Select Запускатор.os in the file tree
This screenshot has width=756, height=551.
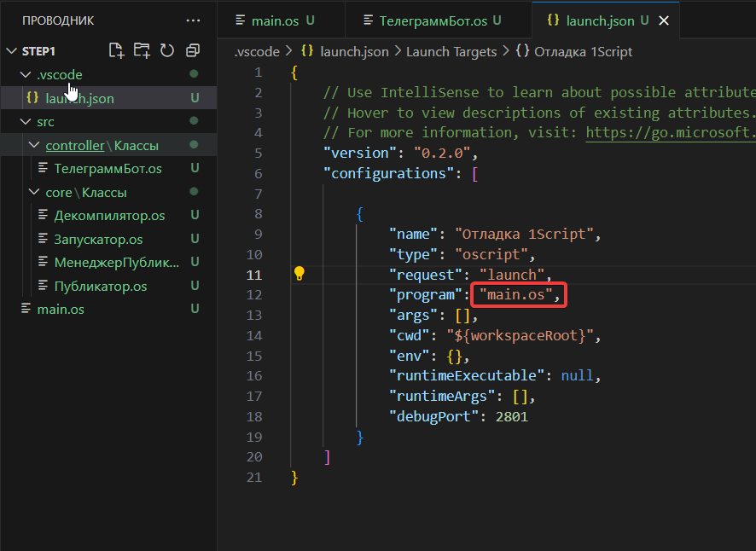point(98,240)
